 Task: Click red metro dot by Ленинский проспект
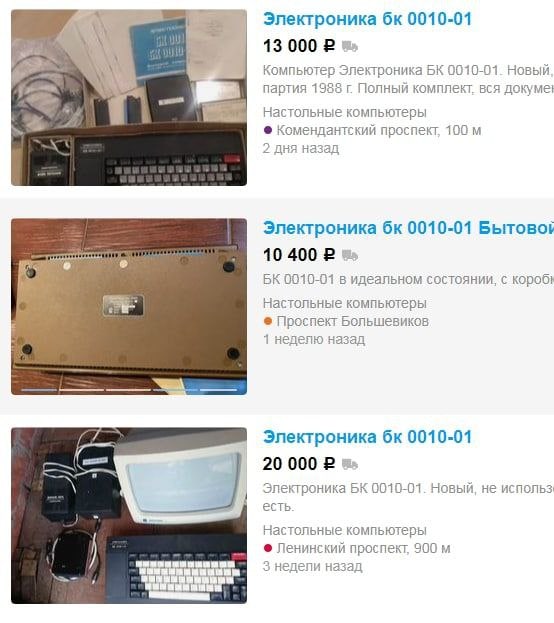coord(268,548)
